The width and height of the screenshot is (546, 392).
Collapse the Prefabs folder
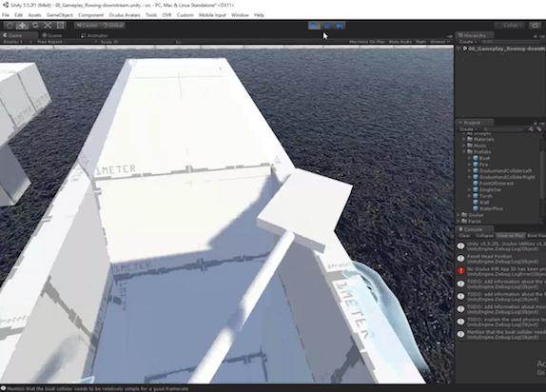tap(464, 152)
